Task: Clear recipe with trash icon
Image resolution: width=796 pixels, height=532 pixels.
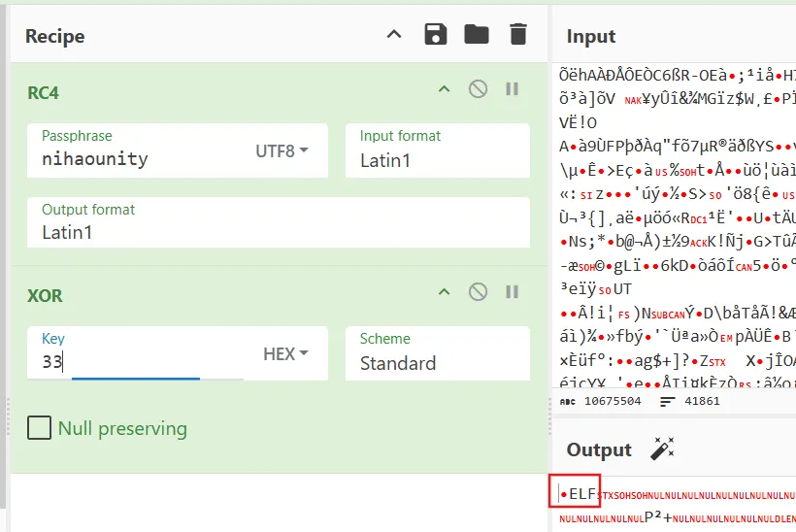Action: pyautogui.click(x=517, y=35)
